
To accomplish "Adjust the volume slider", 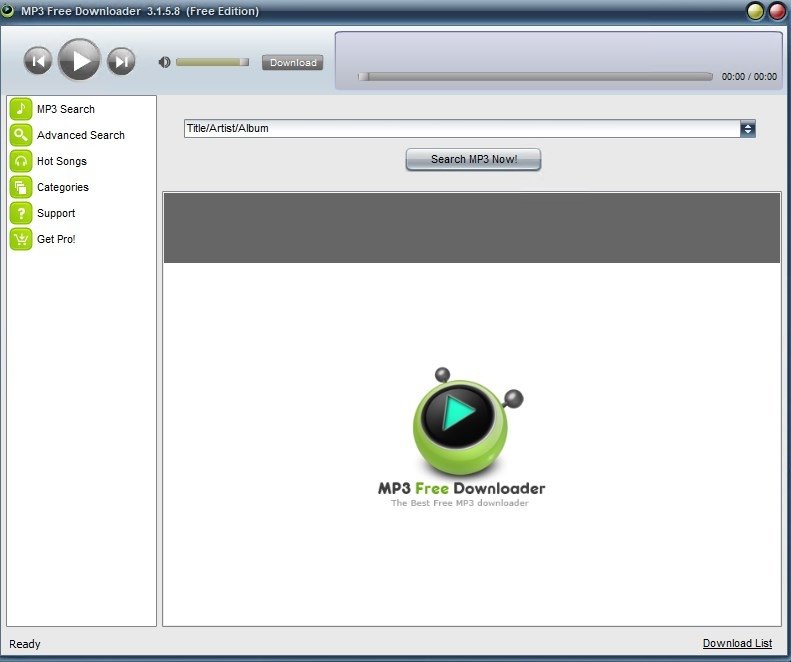I will tap(212, 62).
